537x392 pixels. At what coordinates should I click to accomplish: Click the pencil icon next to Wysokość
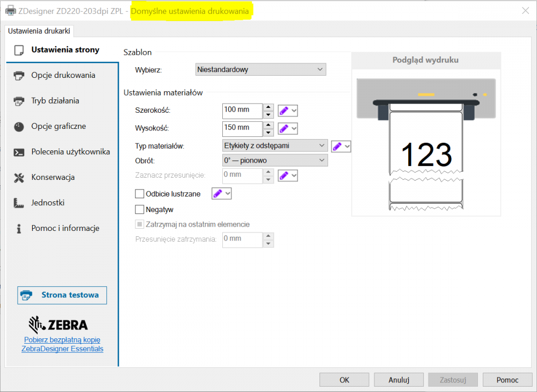(x=284, y=128)
